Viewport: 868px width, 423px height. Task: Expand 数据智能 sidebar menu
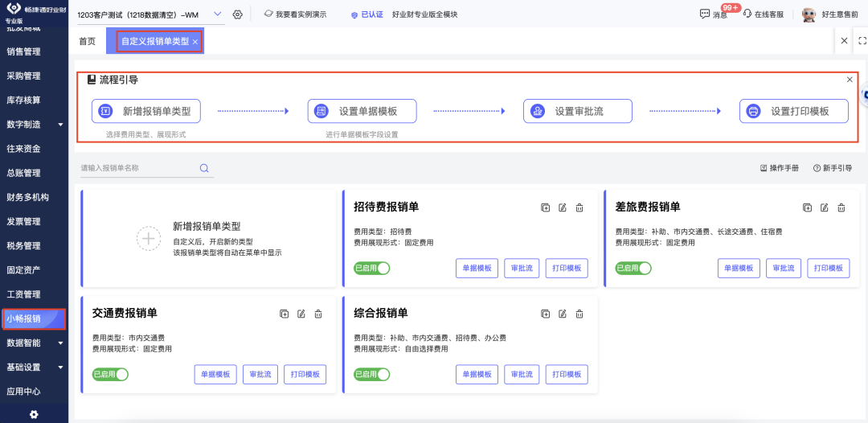pos(60,343)
